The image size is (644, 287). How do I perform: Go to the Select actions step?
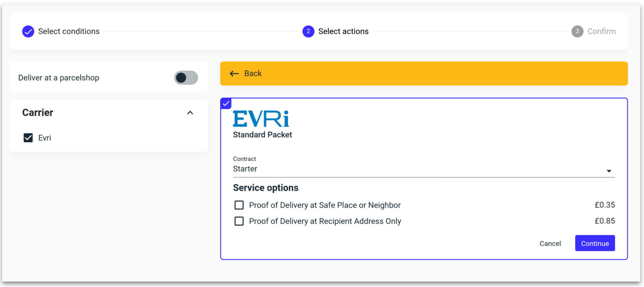tap(343, 31)
